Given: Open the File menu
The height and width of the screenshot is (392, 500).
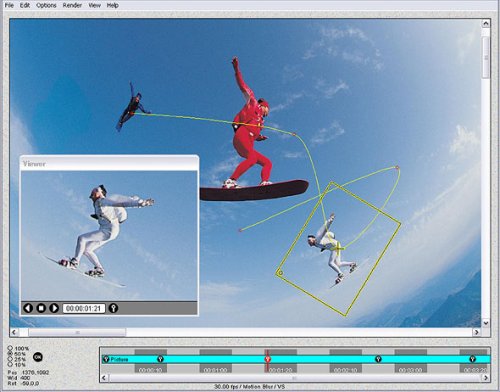Looking at the screenshot, I should 9,5.
